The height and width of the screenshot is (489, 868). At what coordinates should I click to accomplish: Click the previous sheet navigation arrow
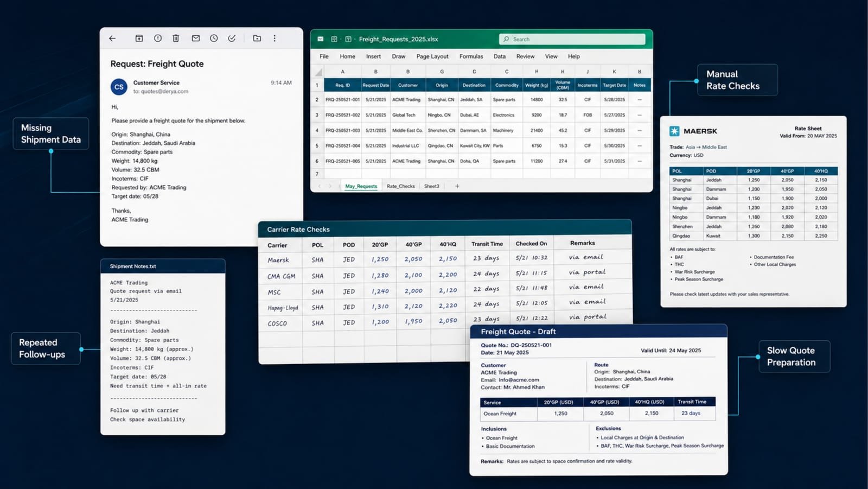320,186
